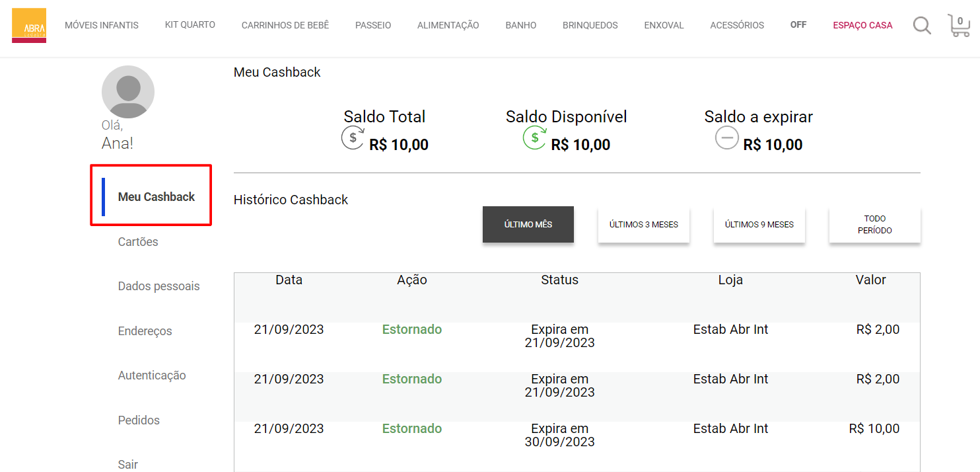
Task: Click Sair to log out
Action: (x=127, y=465)
